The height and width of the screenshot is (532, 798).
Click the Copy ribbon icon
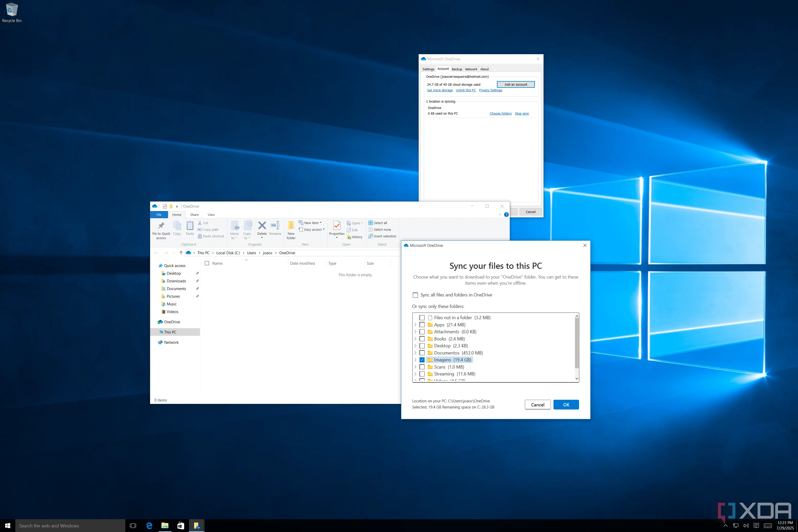pos(177,228)
